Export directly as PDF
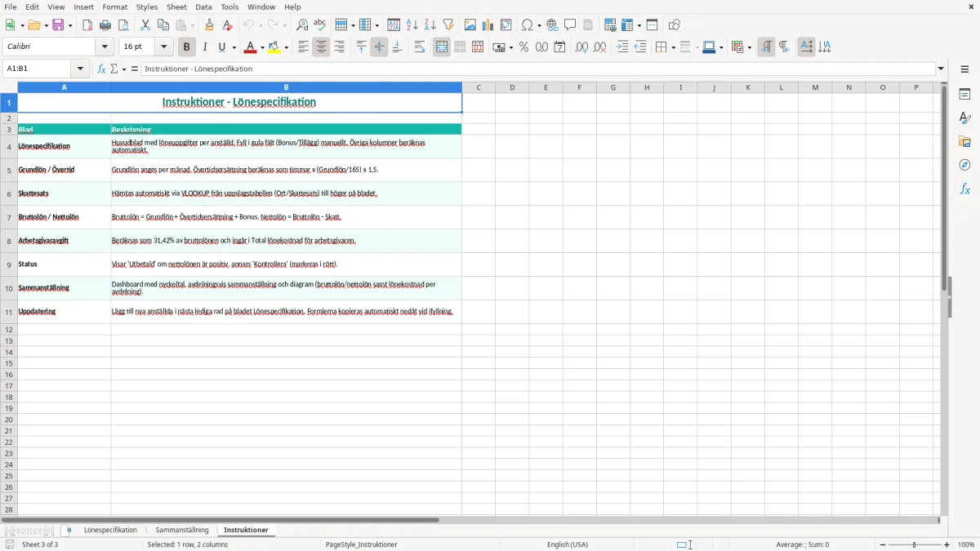980x551 pixels. click(87, 25)
